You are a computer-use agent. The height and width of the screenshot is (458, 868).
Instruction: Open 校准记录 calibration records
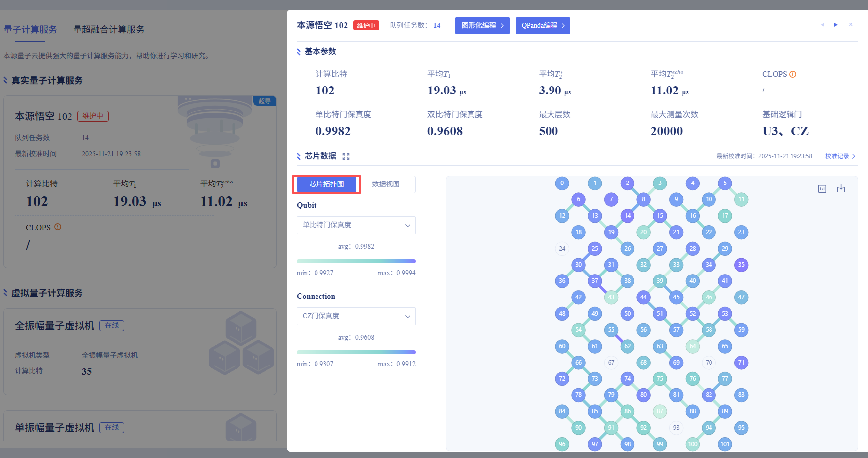point(840,156)
